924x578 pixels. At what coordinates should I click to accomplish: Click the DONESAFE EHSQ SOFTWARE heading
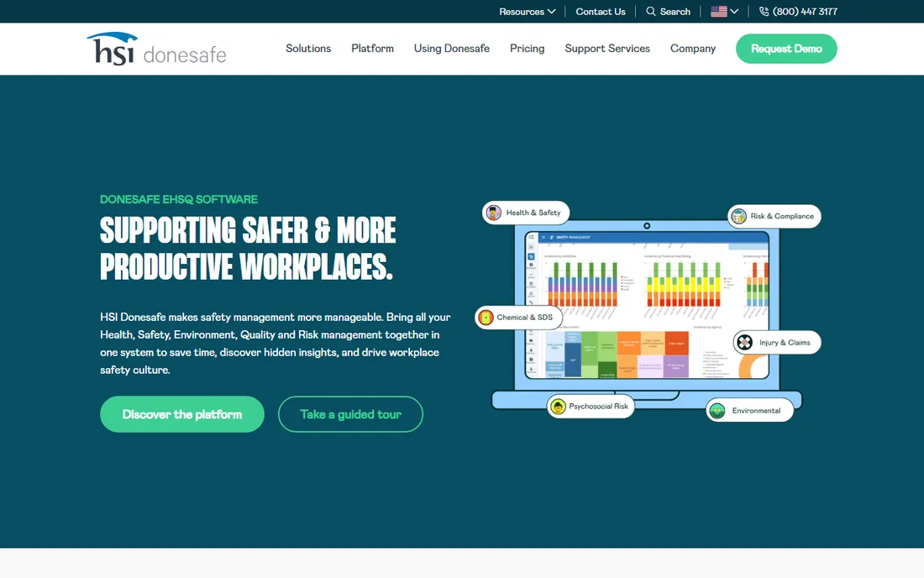(179, 199)
